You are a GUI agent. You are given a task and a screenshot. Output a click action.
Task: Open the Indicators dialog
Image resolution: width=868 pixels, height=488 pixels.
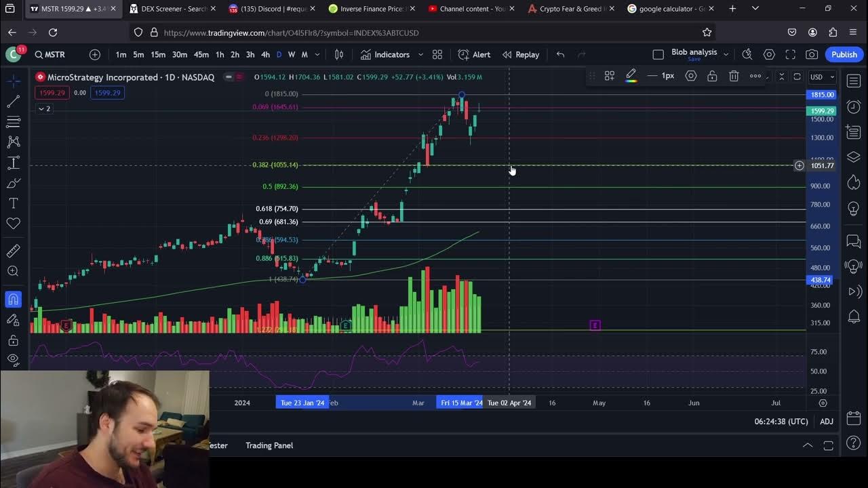[x=385, y=55]
